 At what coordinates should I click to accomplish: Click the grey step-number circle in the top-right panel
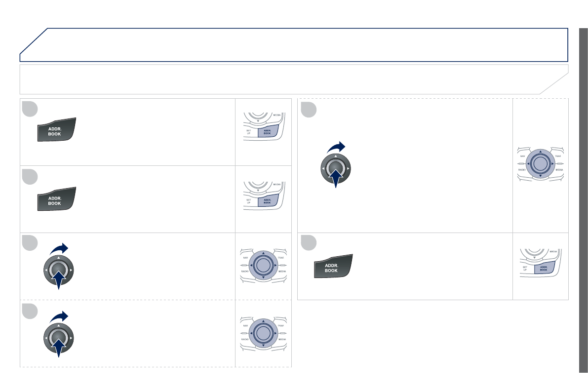[x=309, y=110]
